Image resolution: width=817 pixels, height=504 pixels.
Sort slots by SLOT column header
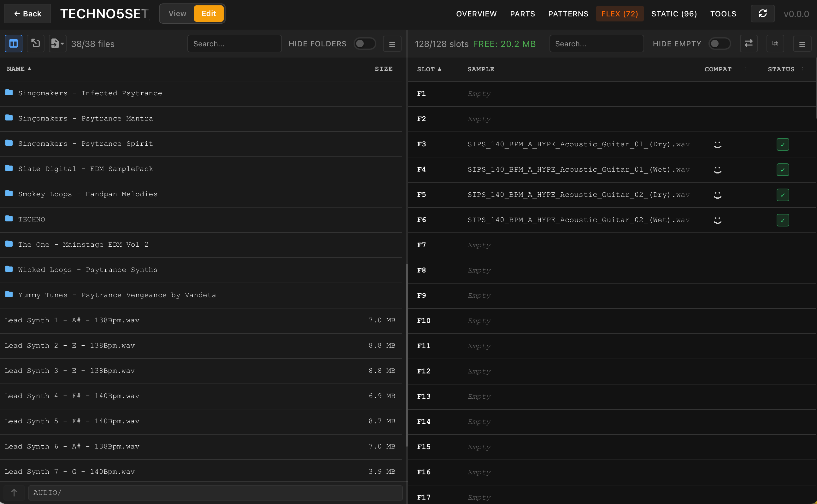[429, 69]
